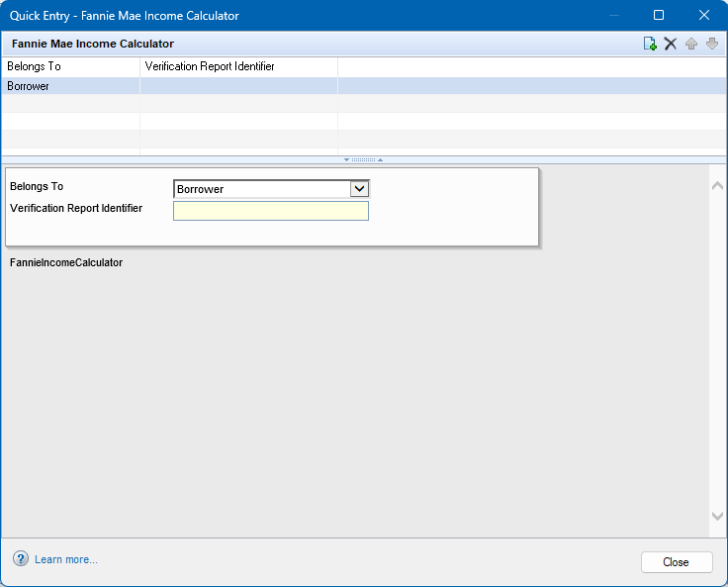Click the move record up arrow
728x587 pixels.
(690, 44)
